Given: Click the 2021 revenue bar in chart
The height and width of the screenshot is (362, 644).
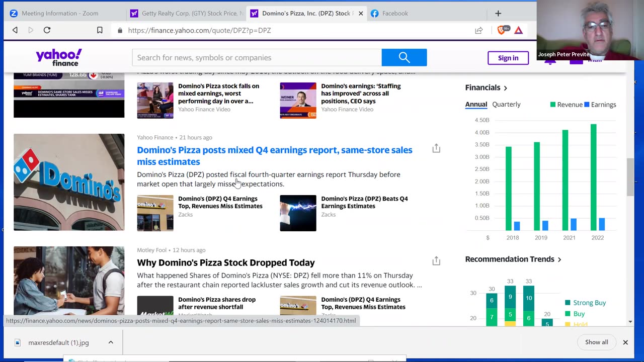Looking at the screenshot, I should coord(566,180).
